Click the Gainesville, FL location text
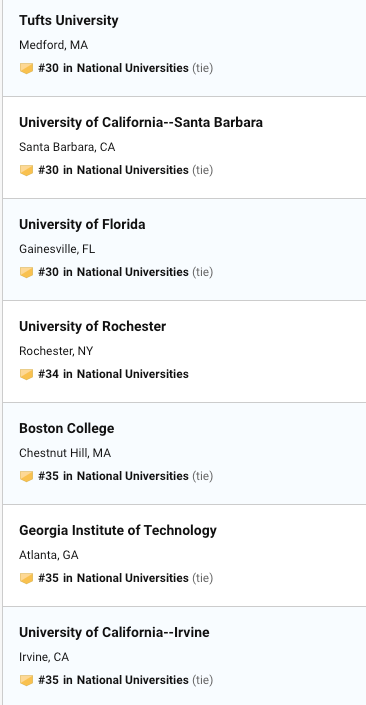 click(57, 249)
